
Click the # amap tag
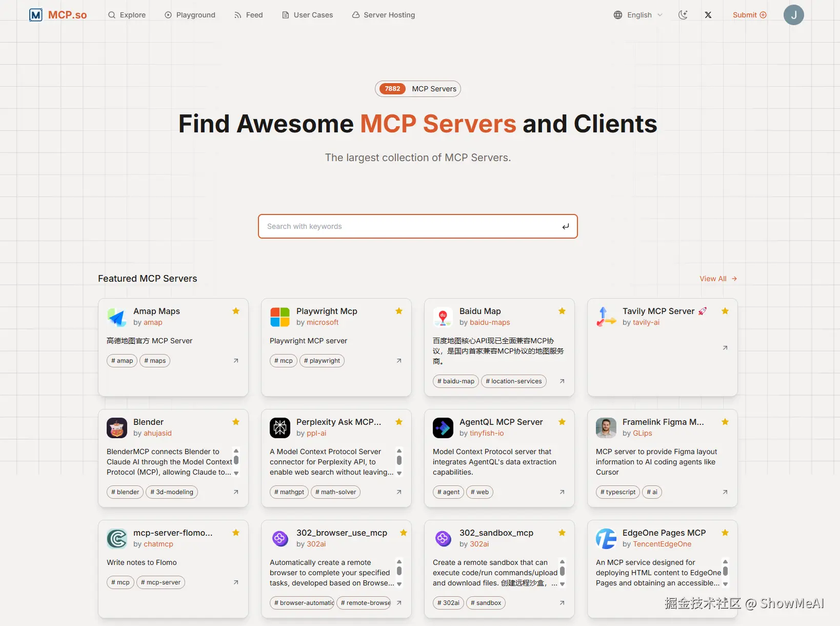coord(122,361)
